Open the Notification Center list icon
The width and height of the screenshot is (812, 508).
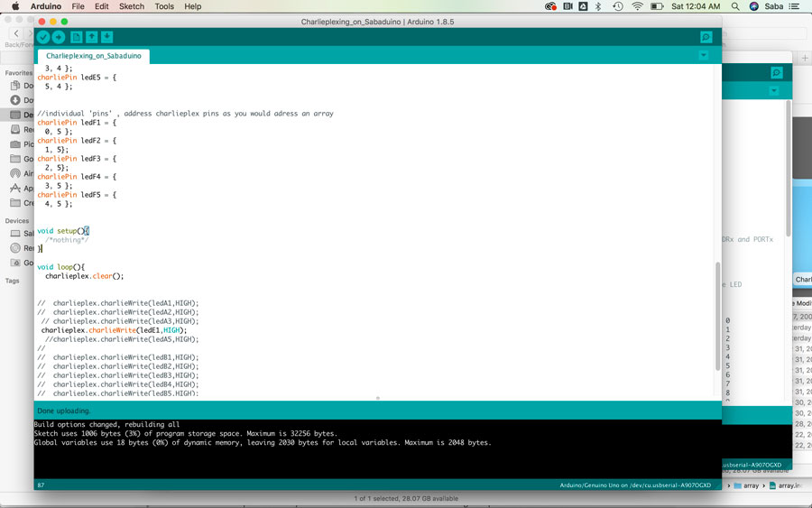tap(794, 6)
